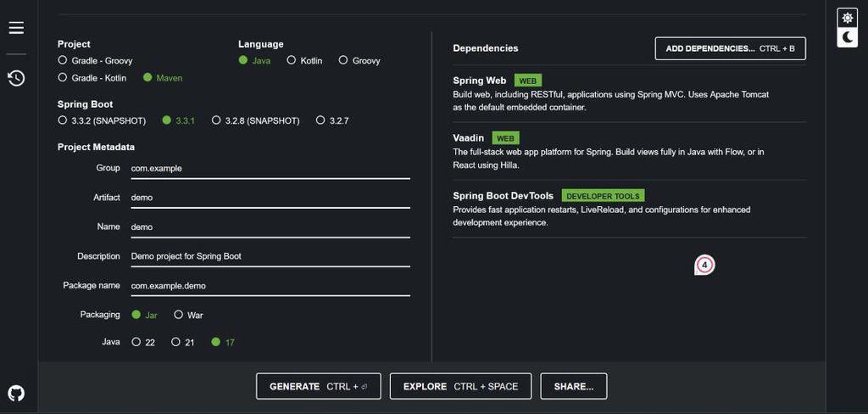Image resolution: width=868 pixels, height=414 pixels.
Task: Click the Spring Boot DevTools description text
Action: coord(602,216)
